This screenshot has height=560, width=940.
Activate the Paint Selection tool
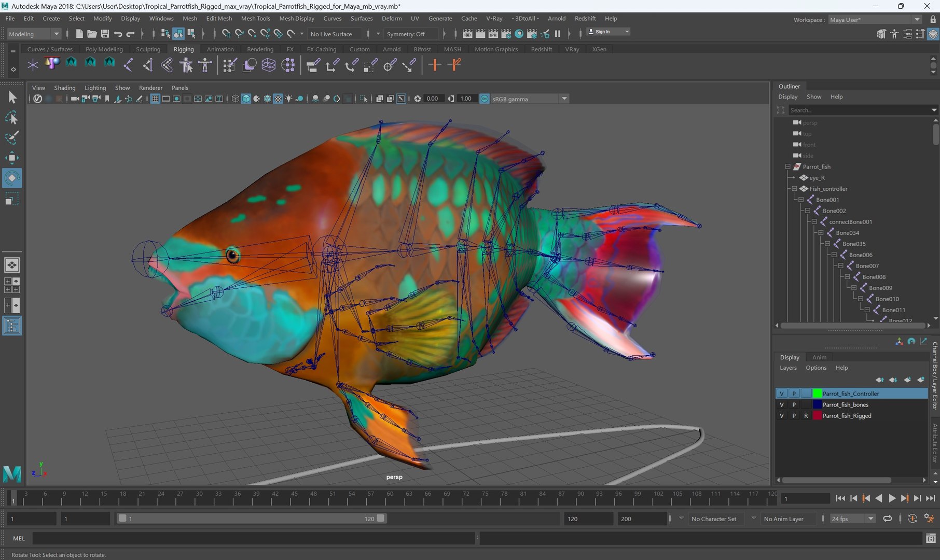pos(11,137)
